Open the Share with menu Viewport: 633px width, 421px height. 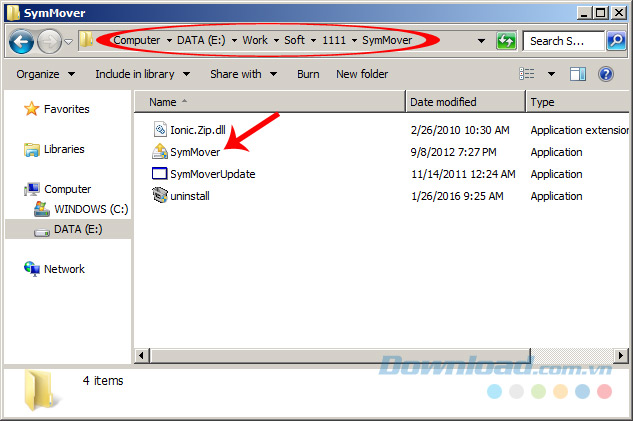(x=243, y=74)
